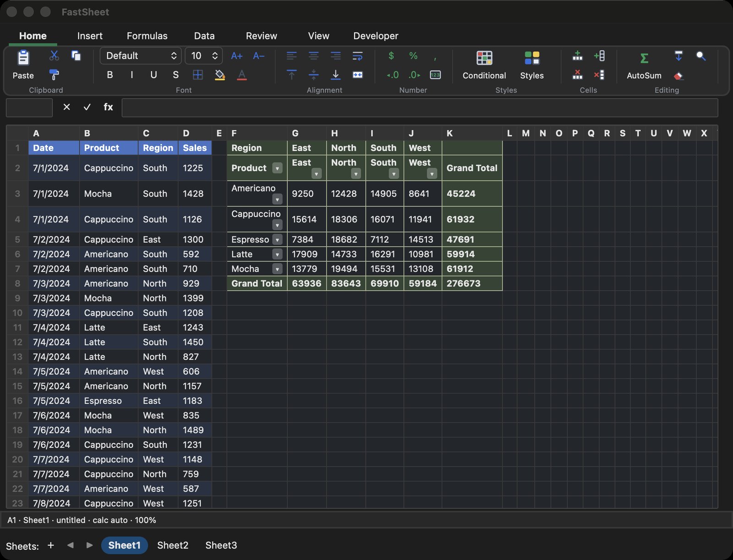733x560 pixels.
Task: Open the fill color bucket swatch
Action: coord(220,75)
